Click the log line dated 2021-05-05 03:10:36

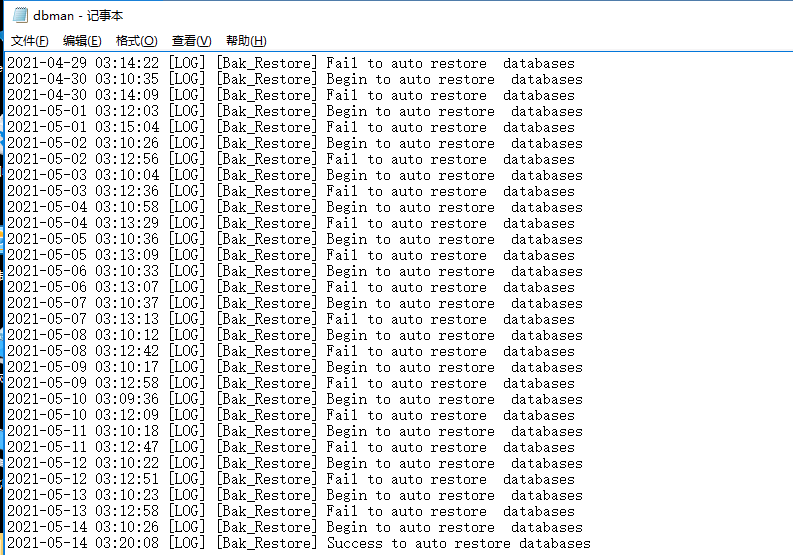point(295,239)
